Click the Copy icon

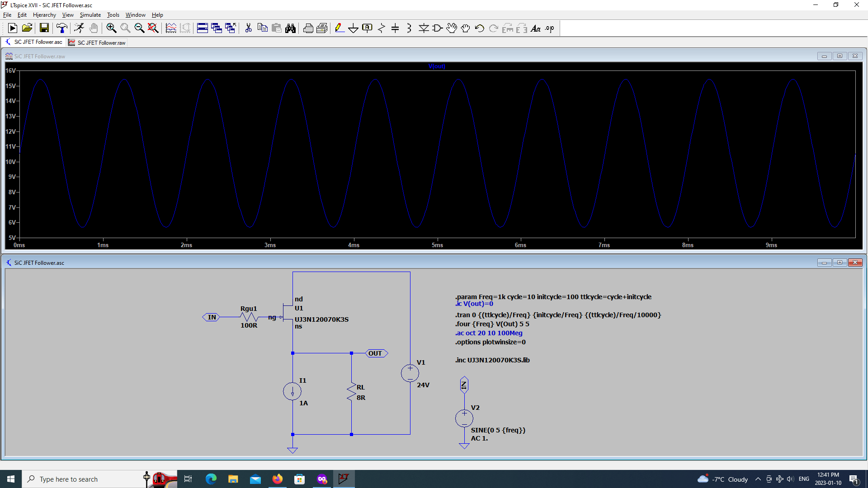pyautogui.click(x=262, y=28)
